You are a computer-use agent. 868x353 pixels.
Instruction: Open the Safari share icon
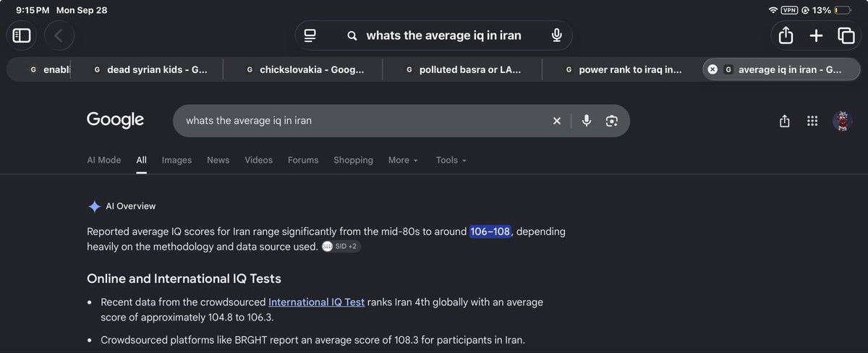point(786,35)
